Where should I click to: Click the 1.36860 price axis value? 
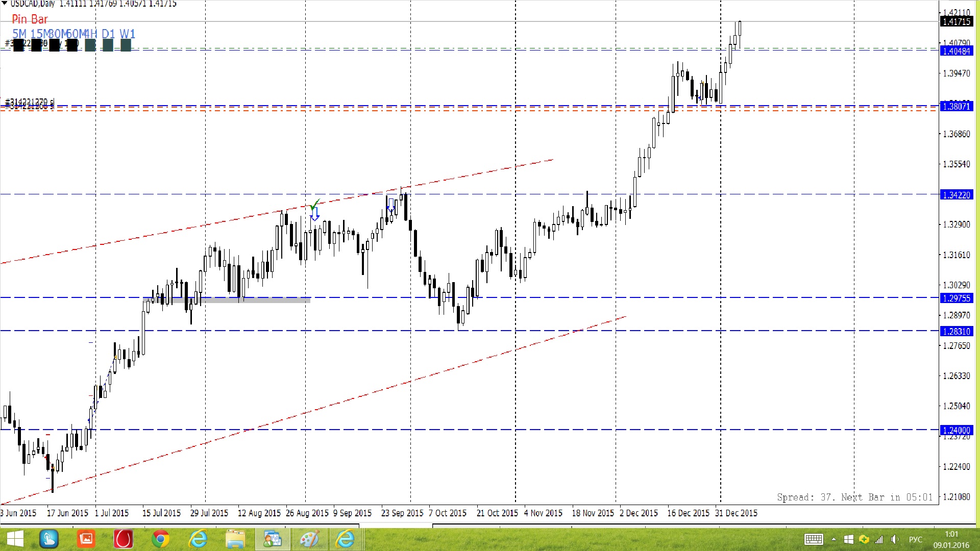coord(957,134)
